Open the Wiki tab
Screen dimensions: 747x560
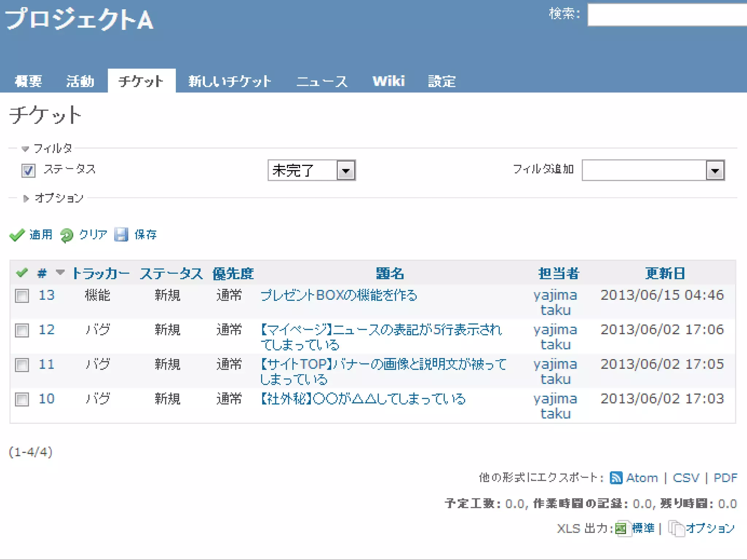pos(388,81)
